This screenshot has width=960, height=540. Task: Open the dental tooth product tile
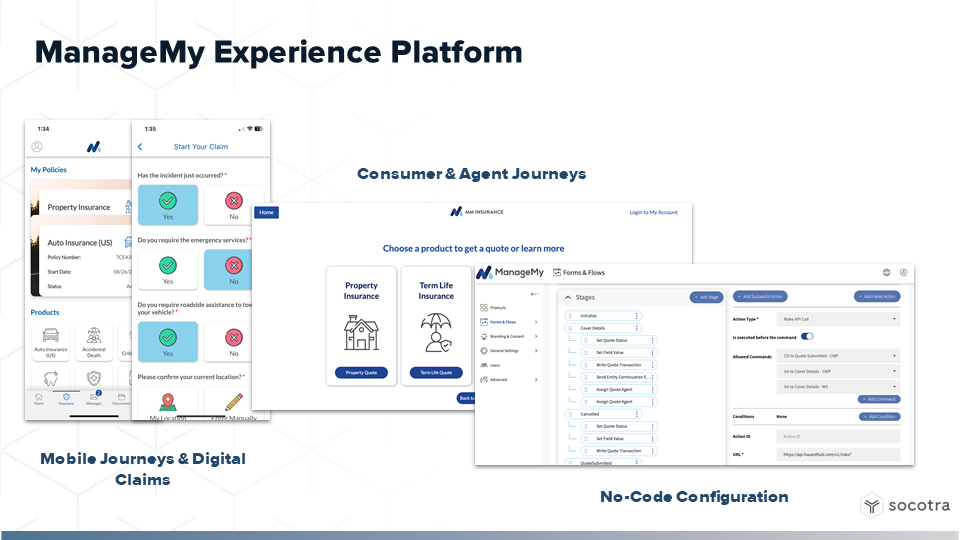coord(51,378)
